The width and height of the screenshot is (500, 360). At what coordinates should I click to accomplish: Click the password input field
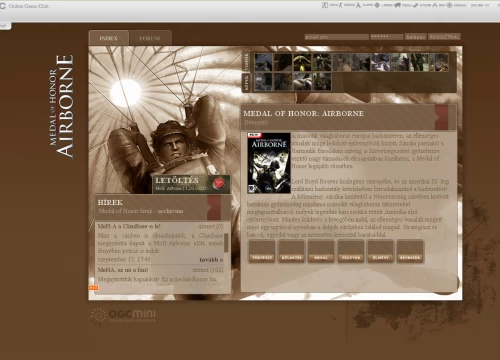[387, 37]
